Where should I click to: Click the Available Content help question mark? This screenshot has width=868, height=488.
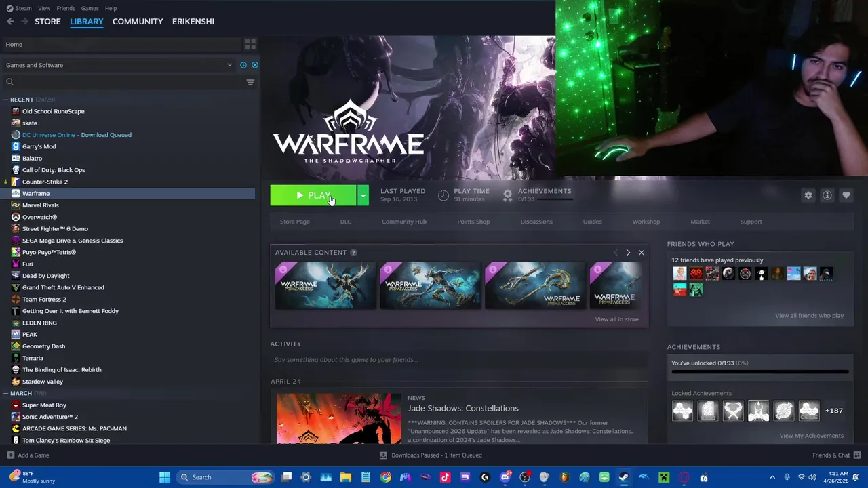353,253
